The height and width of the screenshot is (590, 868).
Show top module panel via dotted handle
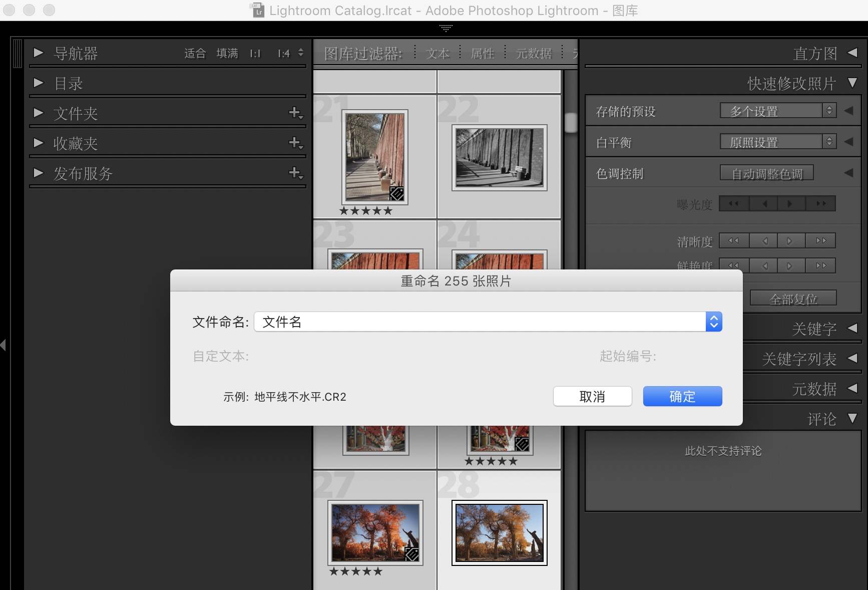point(446,28)
